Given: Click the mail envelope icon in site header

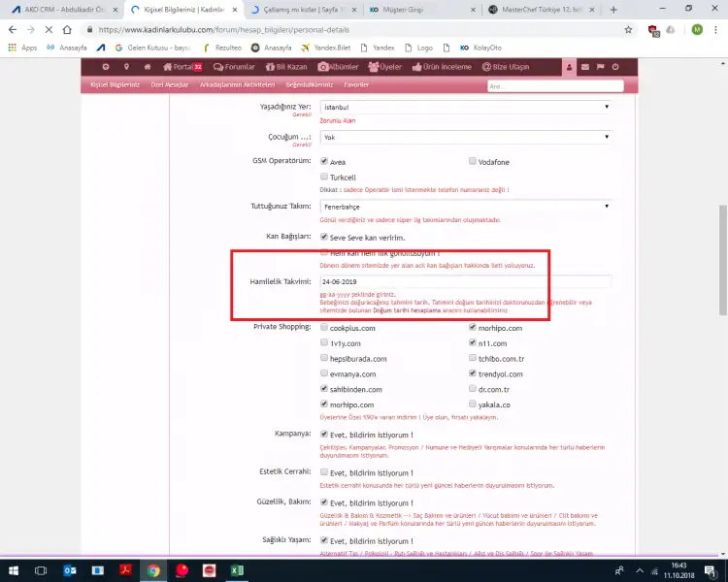Looking at the screenshot, I should tap(585, 67).
